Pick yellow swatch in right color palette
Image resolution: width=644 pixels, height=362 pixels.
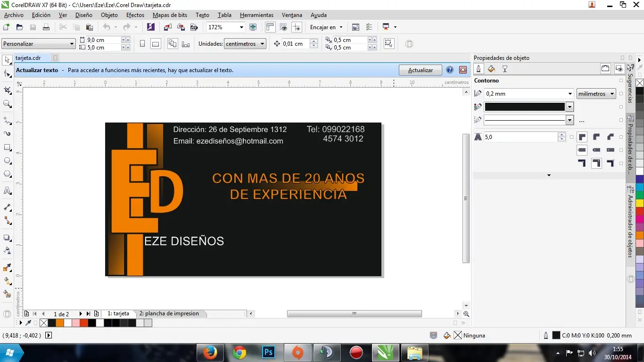(640, 203)
